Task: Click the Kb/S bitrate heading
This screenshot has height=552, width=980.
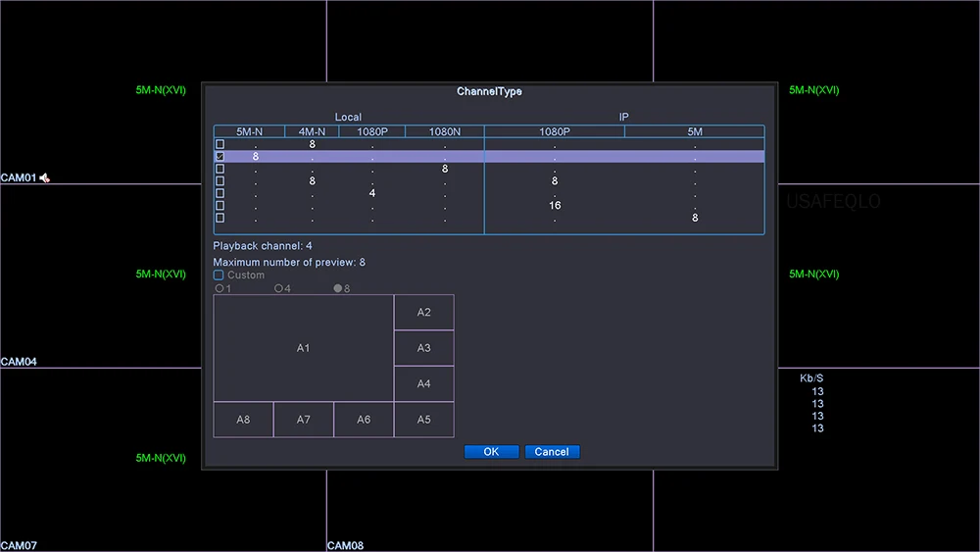Action: pos(811,378)
